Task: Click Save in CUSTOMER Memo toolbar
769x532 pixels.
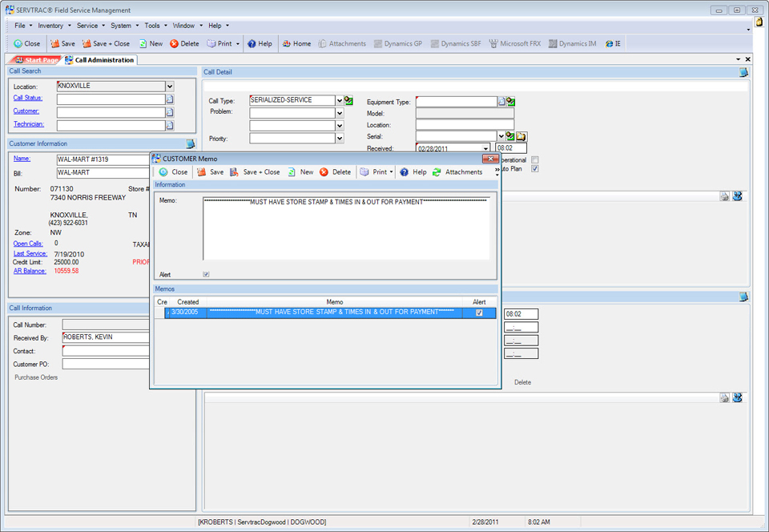Action: coord(211,172)
